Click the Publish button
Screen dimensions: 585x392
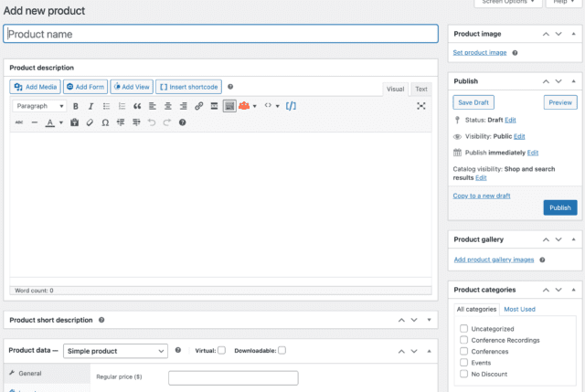[559, 207]
